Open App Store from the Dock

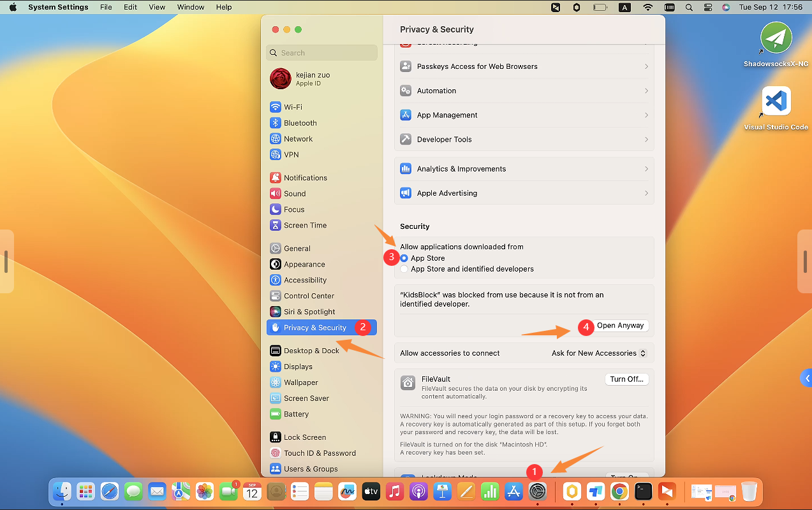(x=513, y=492)
